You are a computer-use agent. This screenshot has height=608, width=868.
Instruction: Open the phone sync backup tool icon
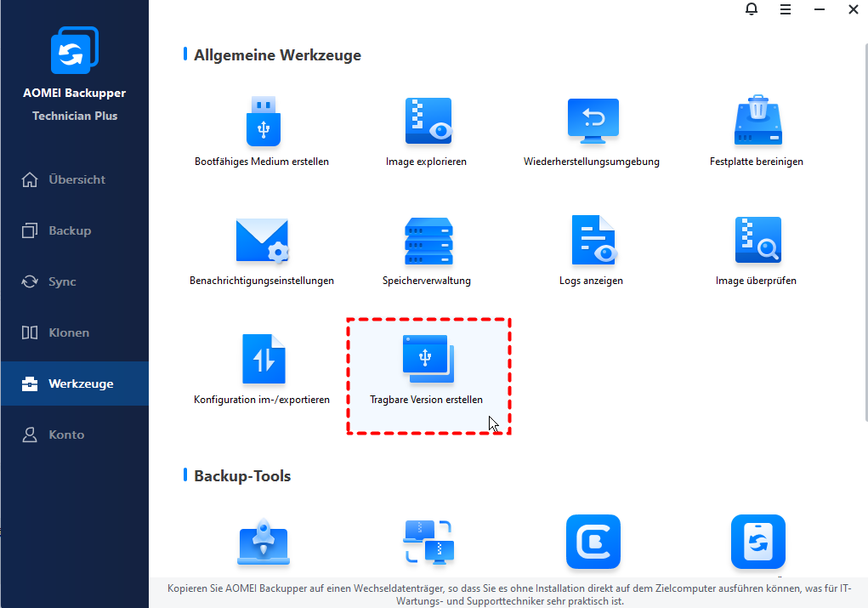(757, 542)
